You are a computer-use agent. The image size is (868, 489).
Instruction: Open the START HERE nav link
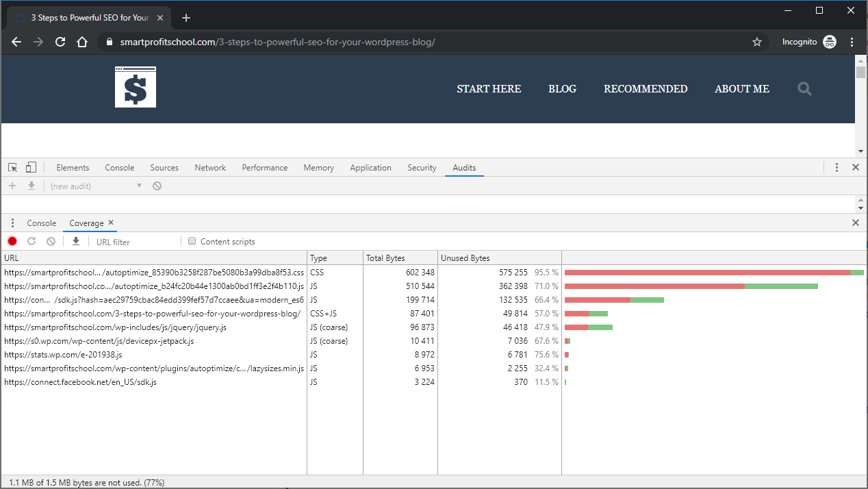click(x=489, y=89)
